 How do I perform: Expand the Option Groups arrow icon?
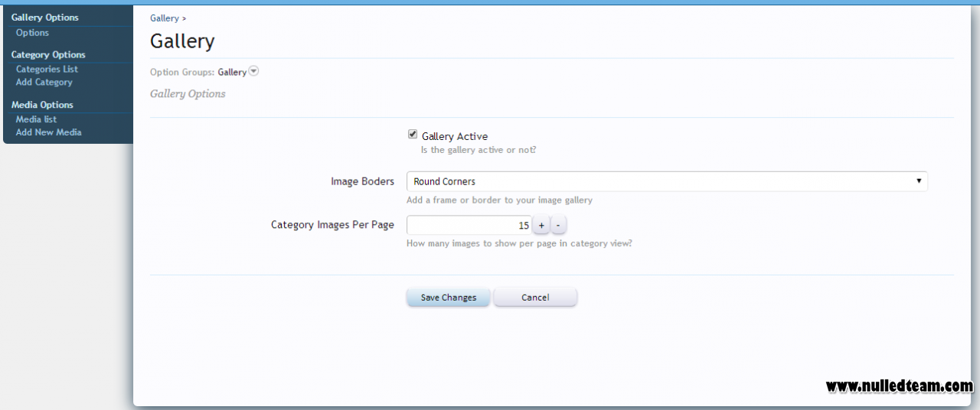(x=254, y=71)
